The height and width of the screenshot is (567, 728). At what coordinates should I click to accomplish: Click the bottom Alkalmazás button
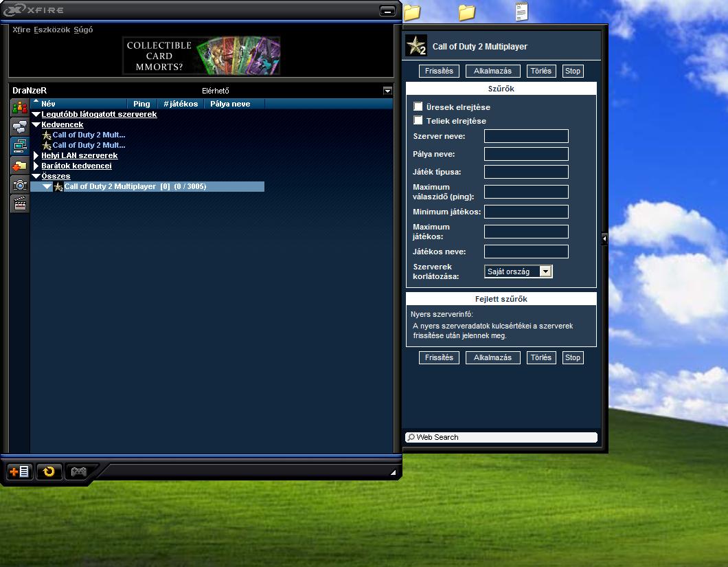pyautogui.click(x=492, y=357)
